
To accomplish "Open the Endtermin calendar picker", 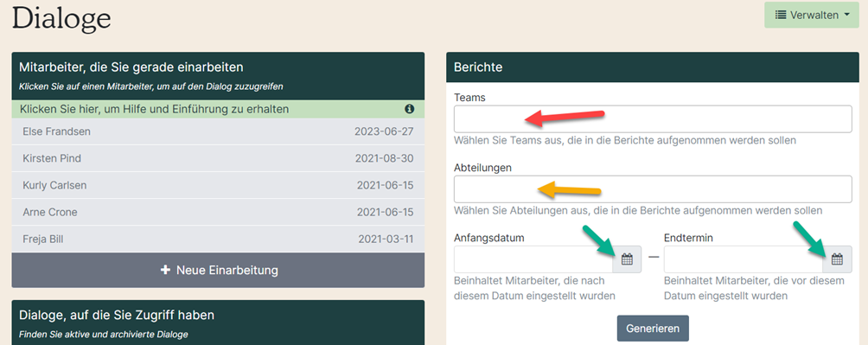I will pyautogui.click(x=837, y=259).
